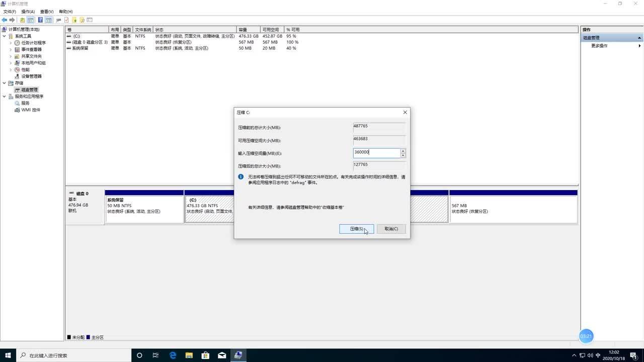Click the Task View taskbar icon

pyautogui.click(x=156, y=355)
